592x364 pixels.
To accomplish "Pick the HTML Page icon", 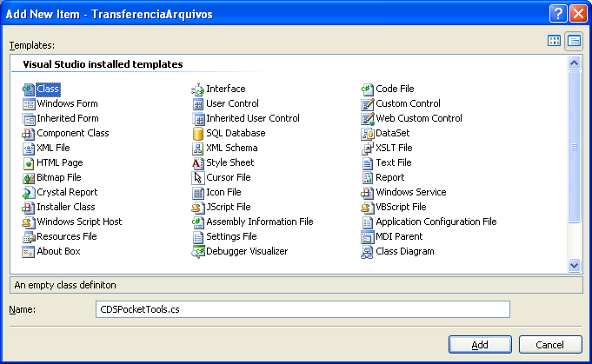I will pos(29,163).
